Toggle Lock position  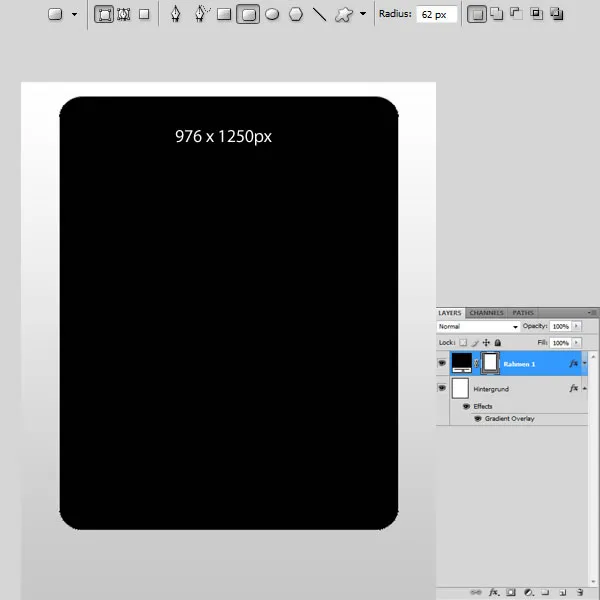(x=486, y=342)
